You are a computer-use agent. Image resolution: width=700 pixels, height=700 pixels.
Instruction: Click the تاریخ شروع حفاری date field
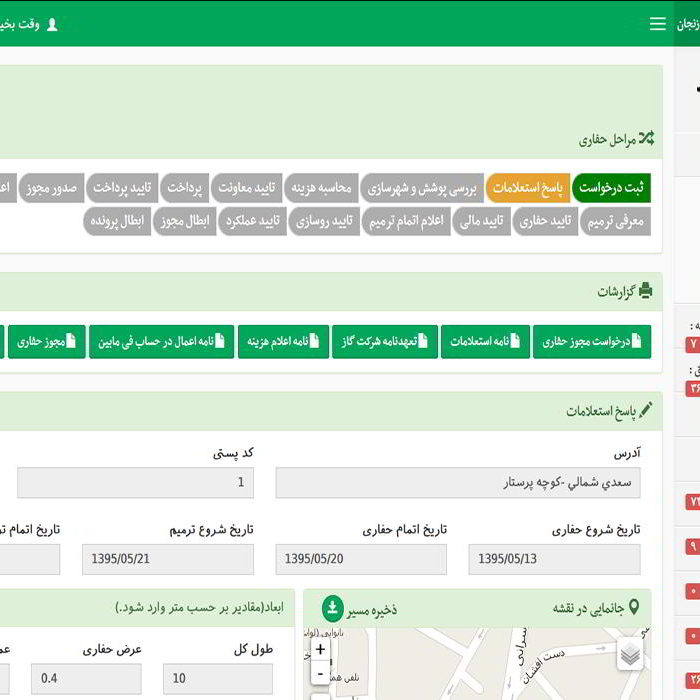pos(555,559)
